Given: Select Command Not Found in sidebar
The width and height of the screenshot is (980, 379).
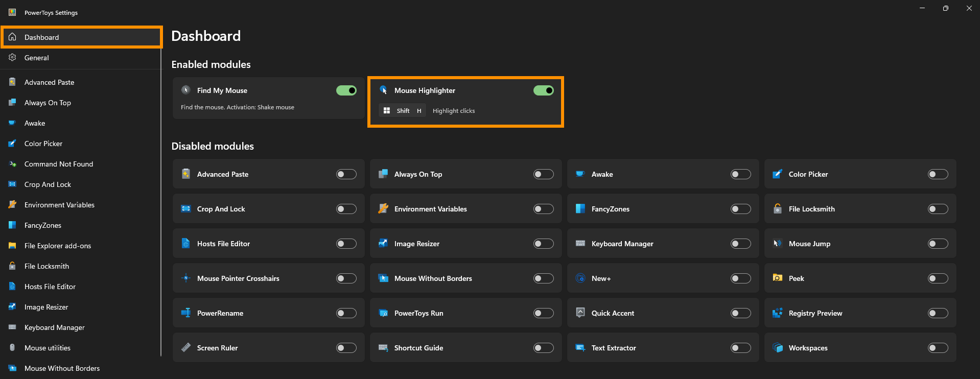Looking at the screenshot, I should (x=82, y=164).
